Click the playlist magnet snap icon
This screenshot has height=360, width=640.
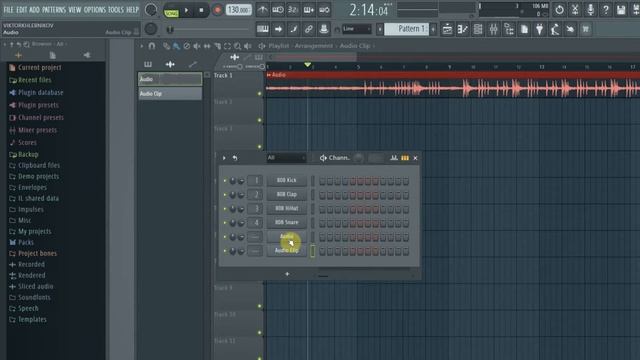152,46
